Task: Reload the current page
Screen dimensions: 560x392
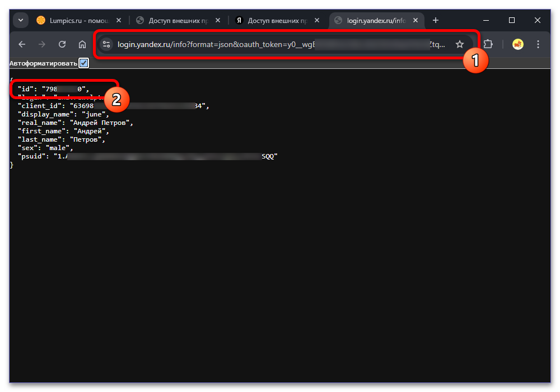Action: click(x=62, y=44)
